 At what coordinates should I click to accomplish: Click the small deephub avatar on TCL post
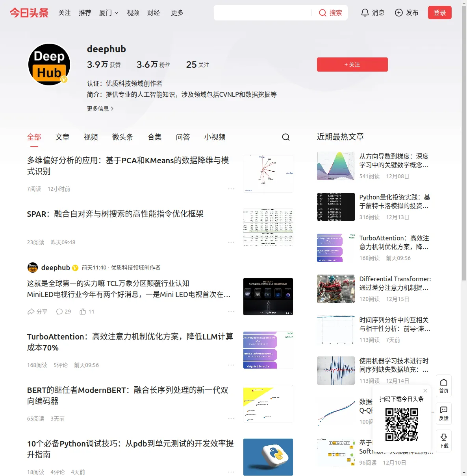[33, 268]
